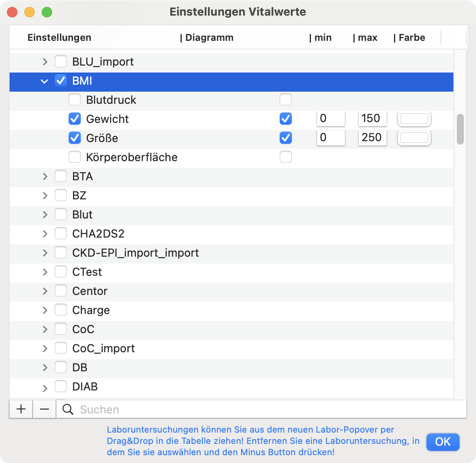Expand the BLU_import group

click(45, 62)
